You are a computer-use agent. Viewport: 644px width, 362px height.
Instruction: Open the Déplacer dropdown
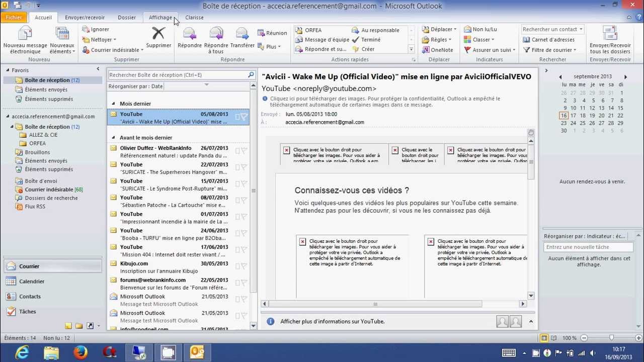pos(439,30)
